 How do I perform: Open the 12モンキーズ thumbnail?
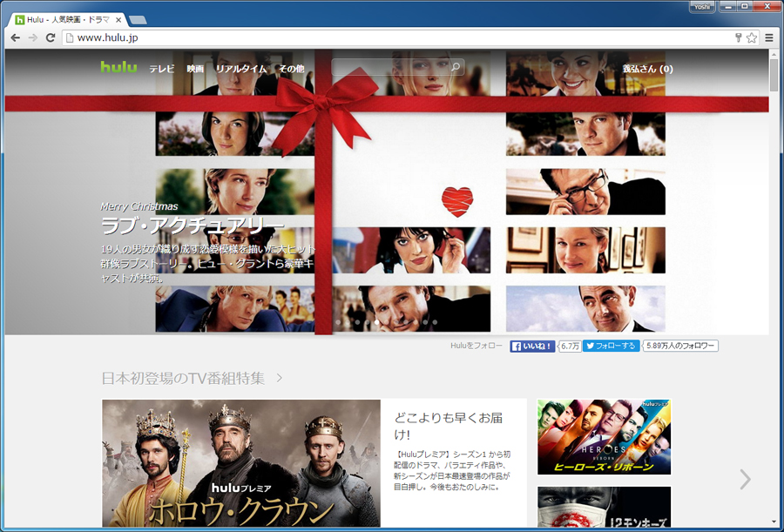click(604, 507)
